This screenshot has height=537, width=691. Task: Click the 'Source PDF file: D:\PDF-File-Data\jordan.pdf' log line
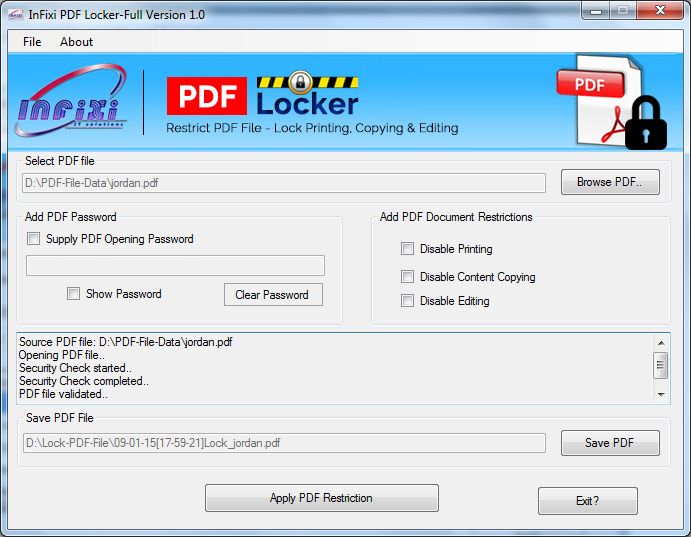126,342
